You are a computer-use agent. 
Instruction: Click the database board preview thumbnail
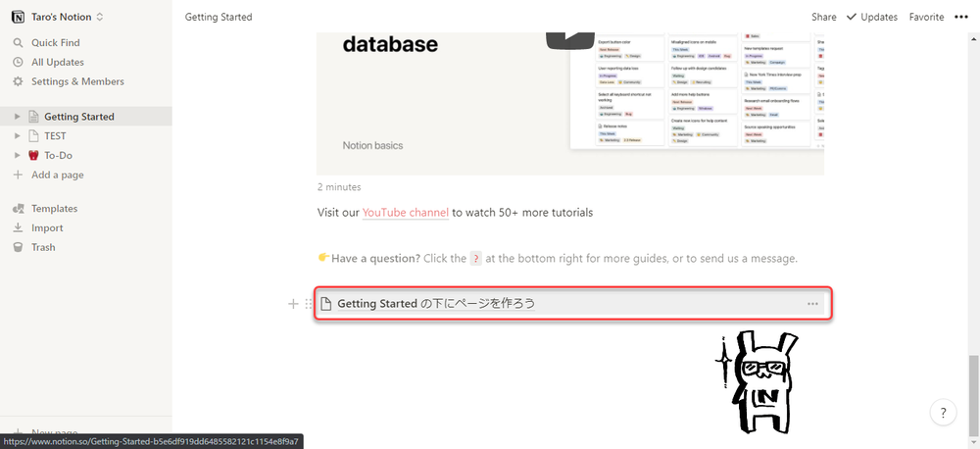pos(696,90)
